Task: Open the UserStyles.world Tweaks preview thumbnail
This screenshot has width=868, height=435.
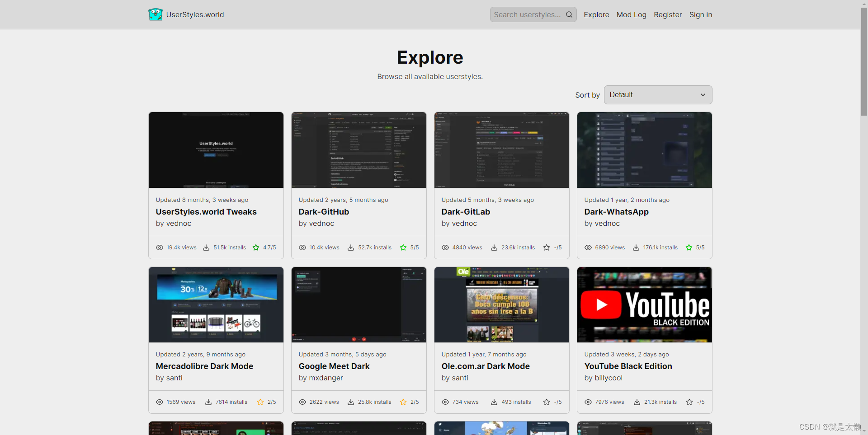Action: pyautogui.click(x=216, y=150)
